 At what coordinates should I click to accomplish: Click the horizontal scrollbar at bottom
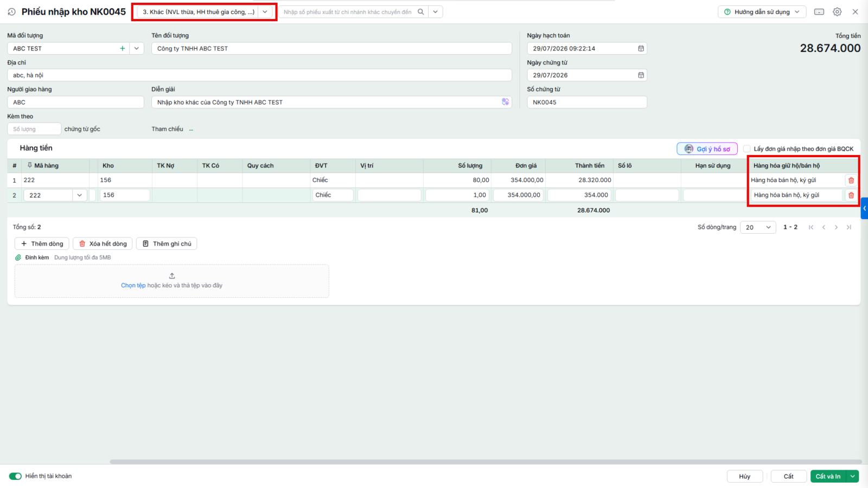pyautogui.click(x=486, y=462)
